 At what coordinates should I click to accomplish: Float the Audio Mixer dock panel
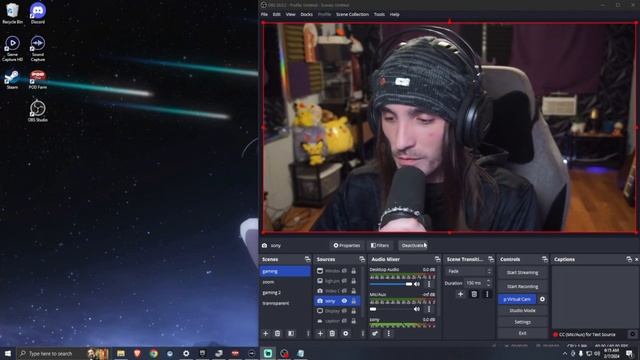[x=438, y=259]
